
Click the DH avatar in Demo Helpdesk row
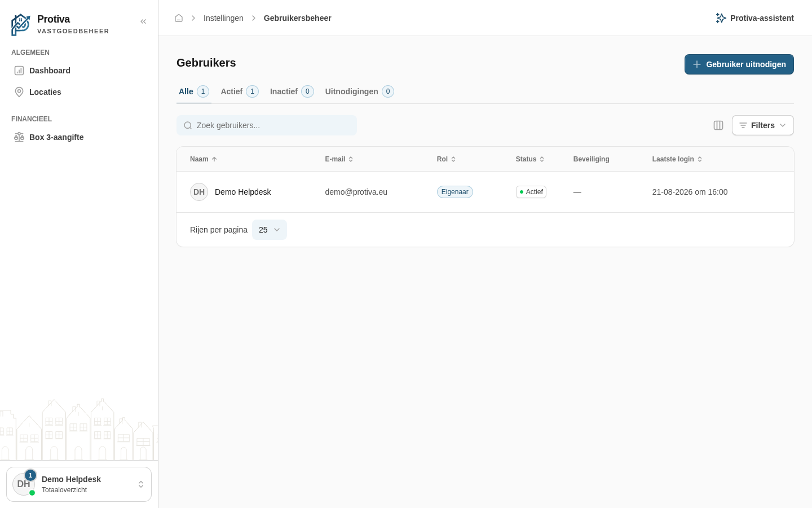tap(199, 192)
